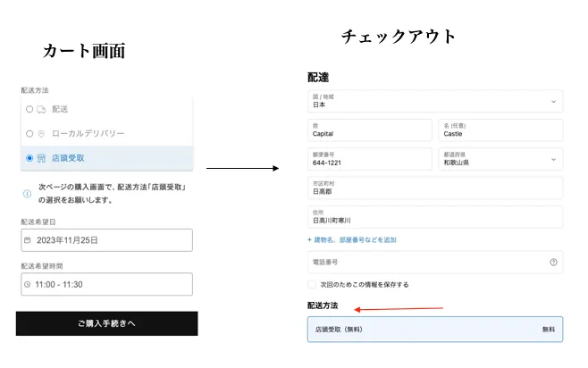
Task: Select the 店頭受取（無料） shipping method option
Action: tap(434, 330)
